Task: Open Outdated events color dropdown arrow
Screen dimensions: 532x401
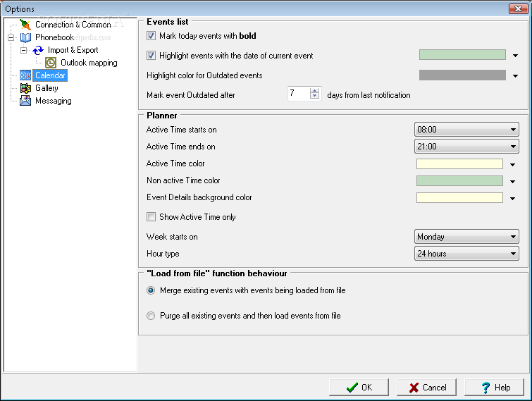Action: (x=515, y=76)
